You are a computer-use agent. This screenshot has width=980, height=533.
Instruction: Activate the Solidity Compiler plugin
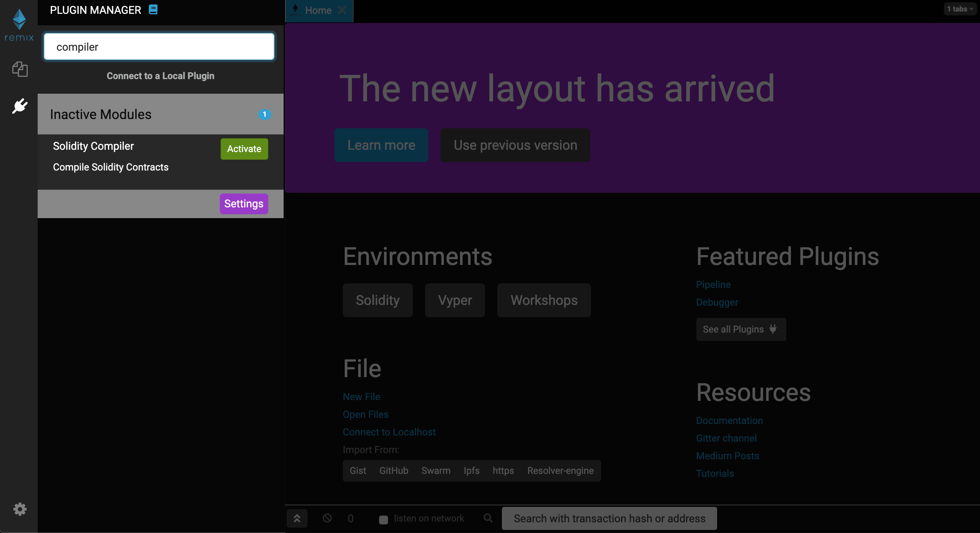pos(244,149)
